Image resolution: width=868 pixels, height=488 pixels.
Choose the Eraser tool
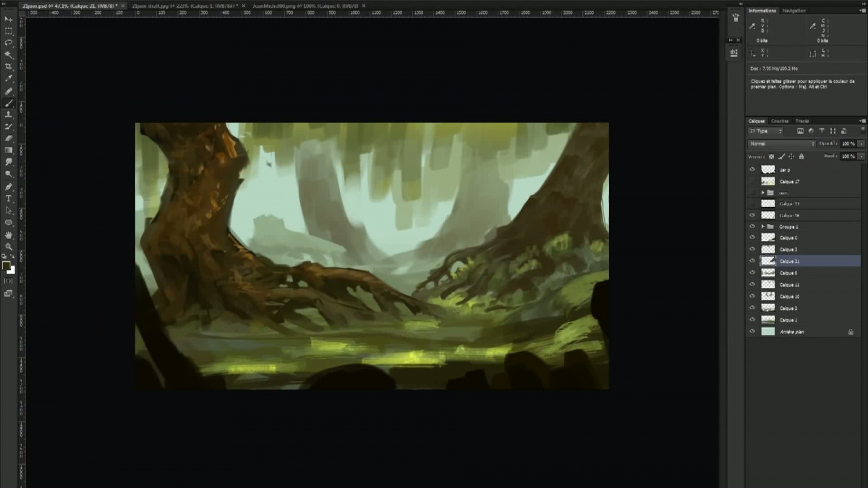point(9,138)
